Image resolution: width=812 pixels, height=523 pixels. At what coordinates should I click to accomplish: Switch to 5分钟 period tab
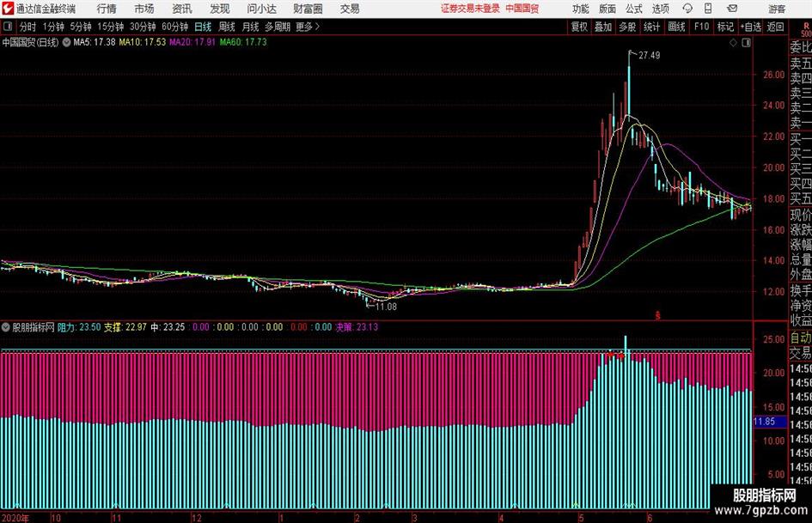[x=81, y=27]
